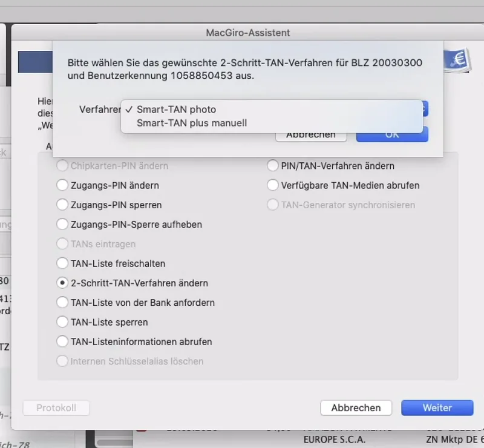Image resolution: width=484 pixels, height=448 pixels.
Task: Click the Verfahren popup arrow at the right edge
Action: click(x=425, y=109)
